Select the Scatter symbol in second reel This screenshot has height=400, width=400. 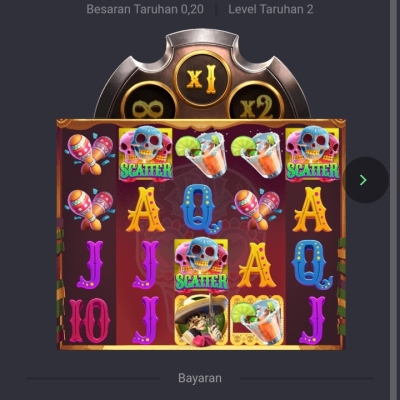point(146,154)
